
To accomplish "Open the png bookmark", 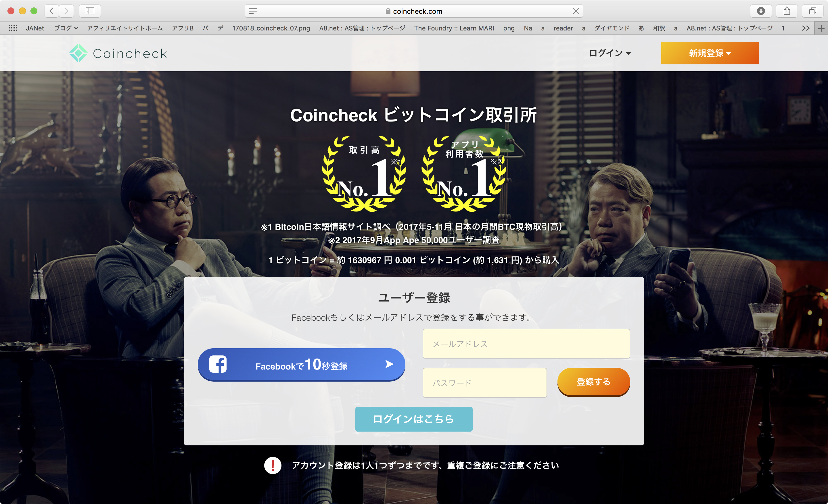I will 509,28.
